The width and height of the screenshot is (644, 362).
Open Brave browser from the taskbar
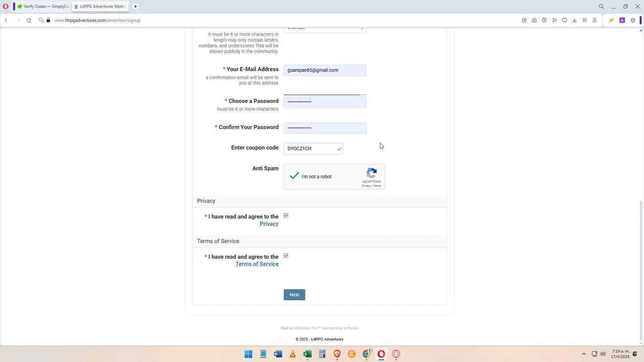pyautogui.click(x=337, y=354)
